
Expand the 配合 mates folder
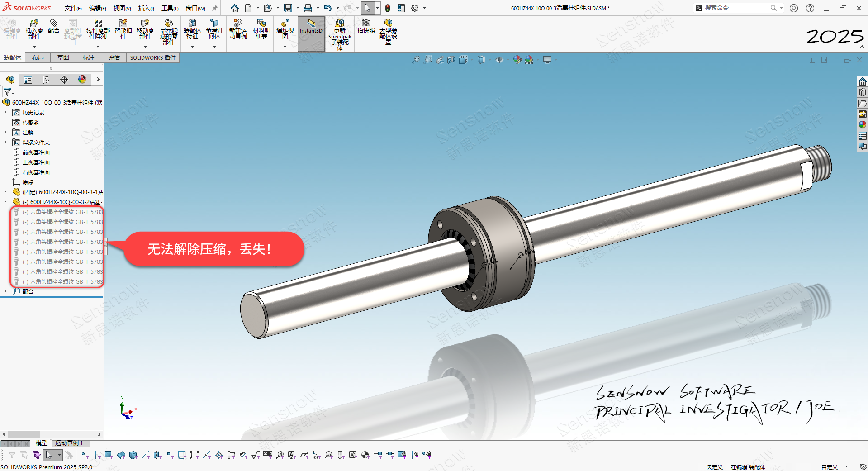click(x=5, y=291)
